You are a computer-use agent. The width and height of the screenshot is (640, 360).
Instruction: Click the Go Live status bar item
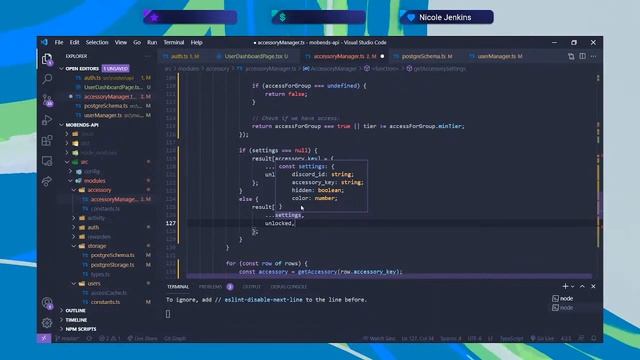tap(542, 338)
